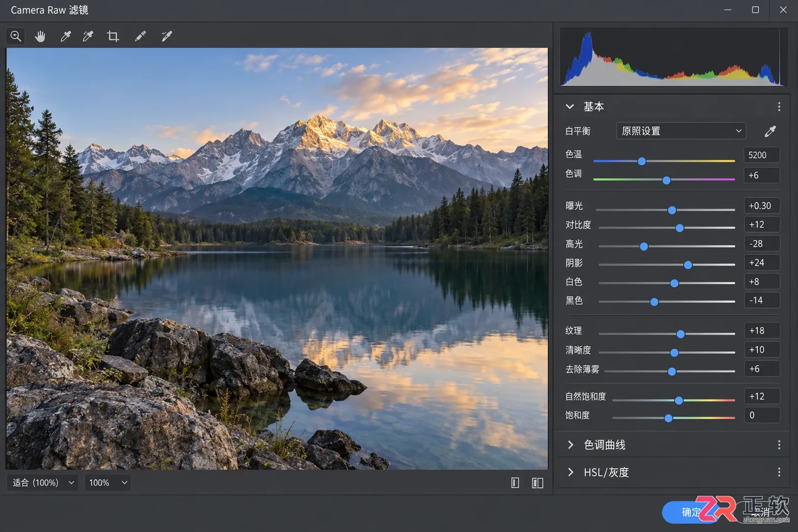Select the Hand tool
This screenshot has width=798, height=532.
click(x=40, y=37)
